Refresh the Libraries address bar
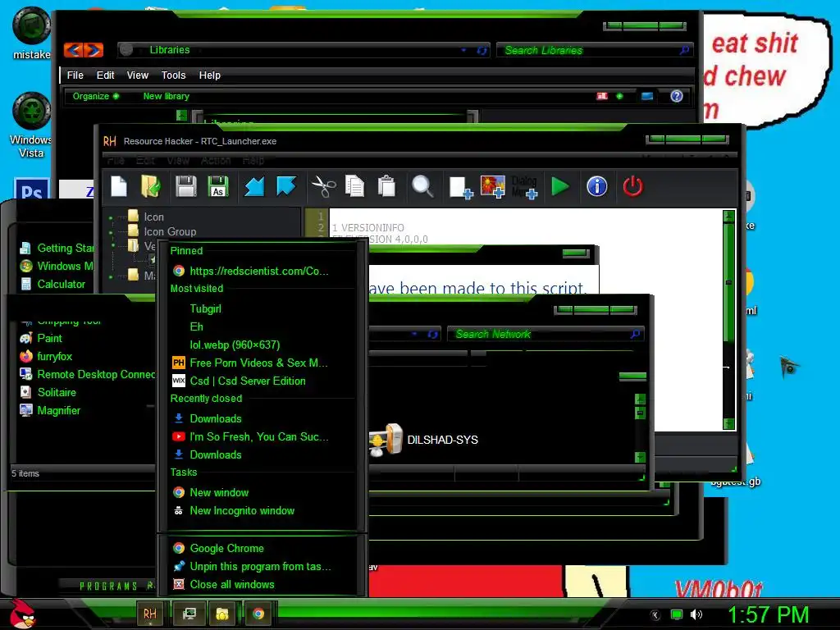The width and height of the screenshot is (840, 630). pos(482,50)
